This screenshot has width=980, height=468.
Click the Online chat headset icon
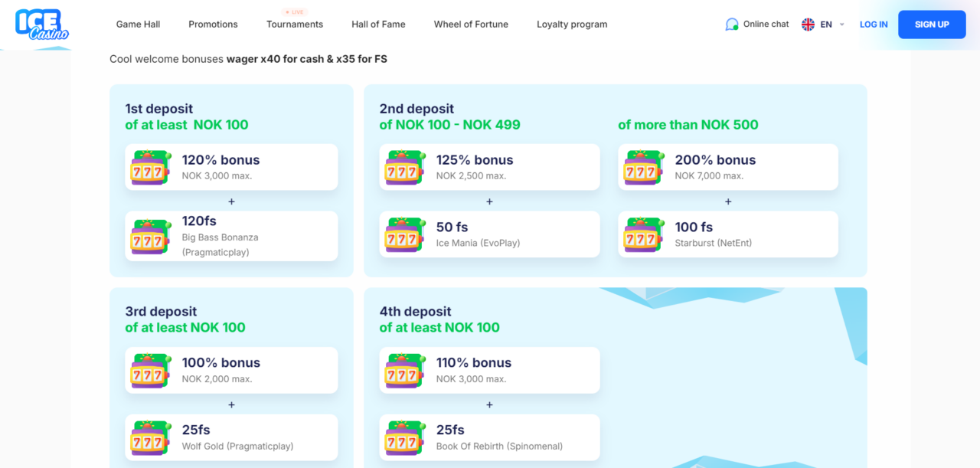click(x=732, y=25)
